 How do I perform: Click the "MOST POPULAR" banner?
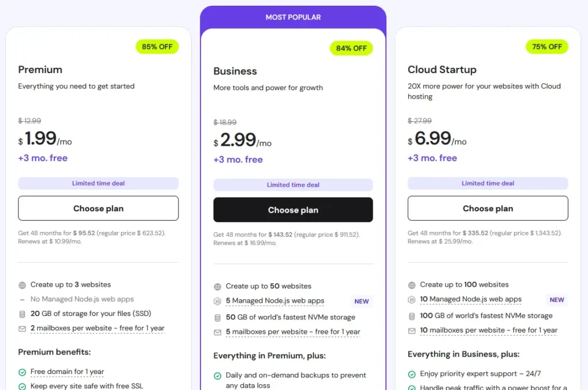pos(293,17)
